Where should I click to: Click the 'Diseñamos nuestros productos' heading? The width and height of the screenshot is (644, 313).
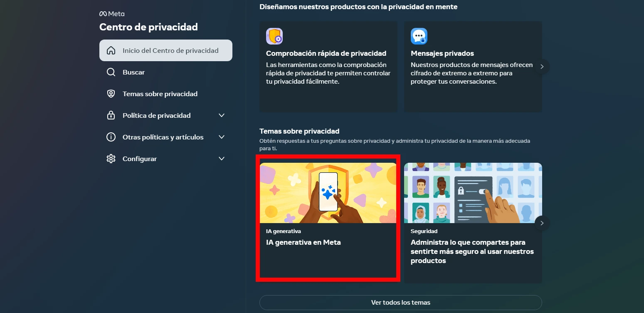[358, 7]
